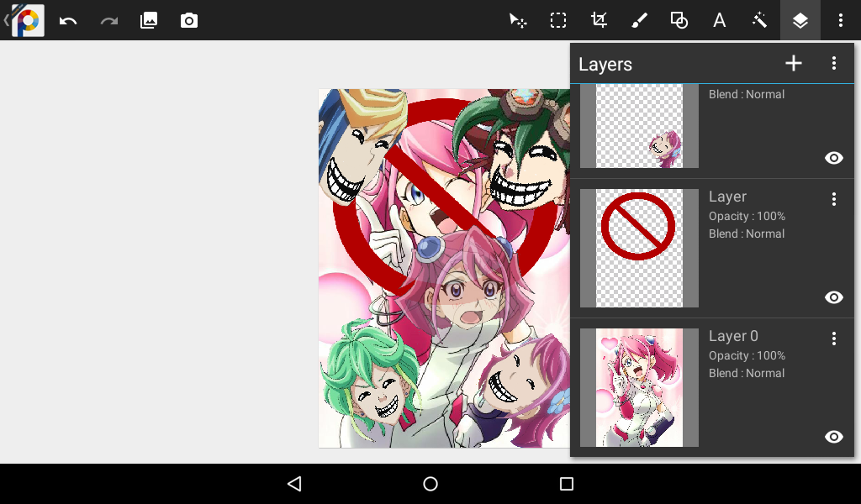Image resolution: width=861 pixels, height=504 pixels.
Task: Open options menu for Layer 0
Action: (833, 338)
